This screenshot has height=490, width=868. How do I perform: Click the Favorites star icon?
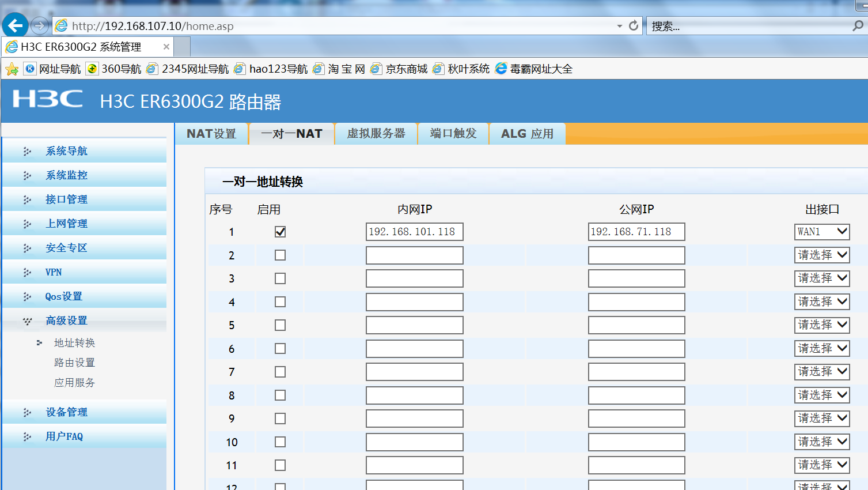tap(12, 69)
